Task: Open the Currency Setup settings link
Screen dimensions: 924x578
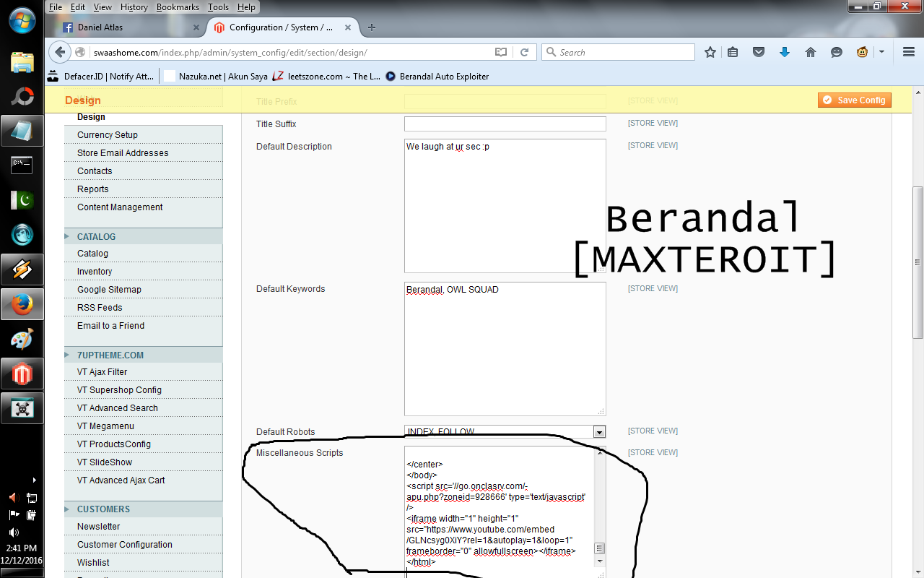Action: (108, 135)
